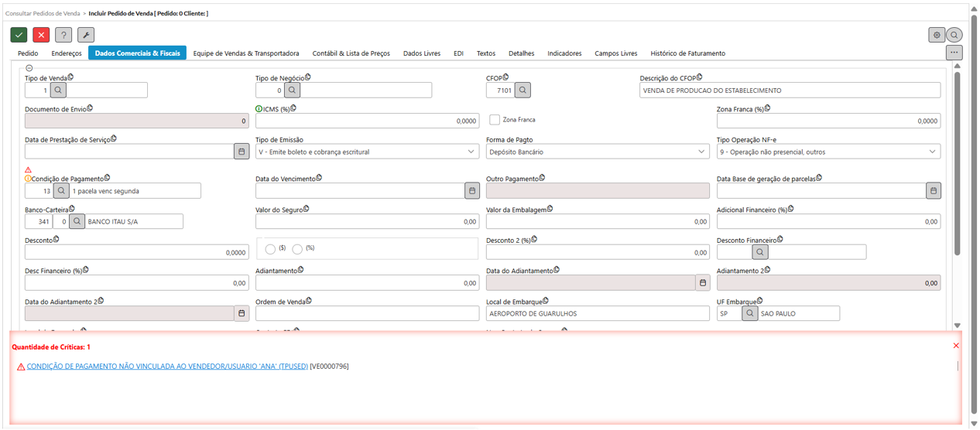The width and height of the screenshot is (980, 430).
Task: Open Condição de Pagamento lookup search
Action: click(61, 190)
